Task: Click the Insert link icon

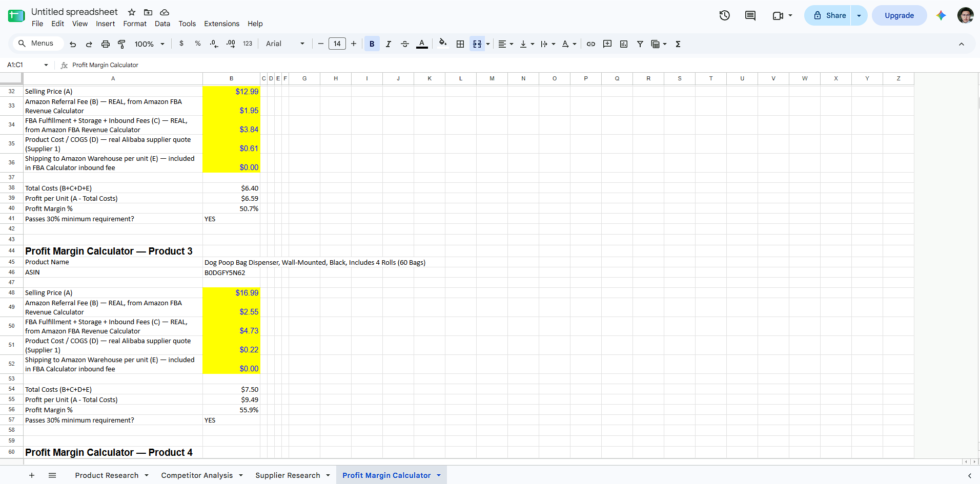Action: pos(591,44)
